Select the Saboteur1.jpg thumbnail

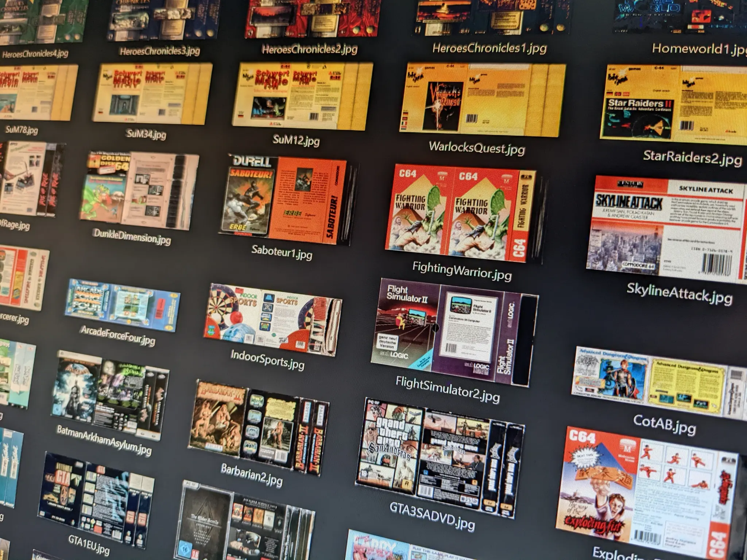tap(285, 199)
